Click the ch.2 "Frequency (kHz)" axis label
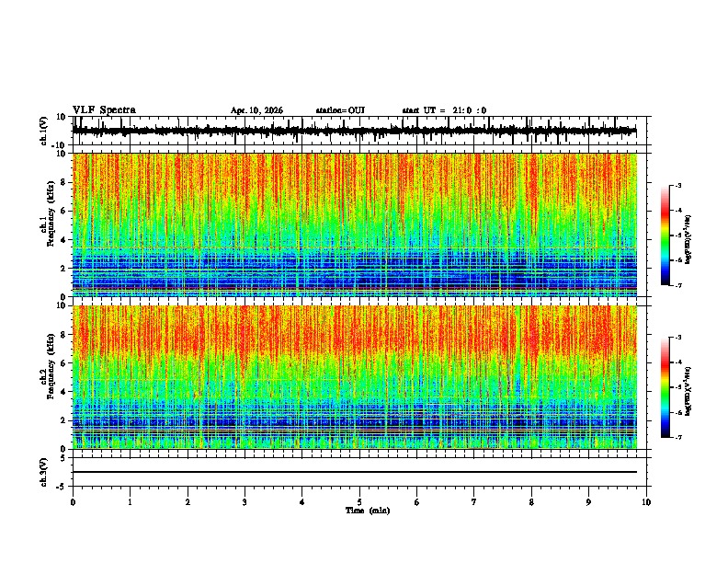Viewport: 728px width, 563px height. tap(51, 366)
